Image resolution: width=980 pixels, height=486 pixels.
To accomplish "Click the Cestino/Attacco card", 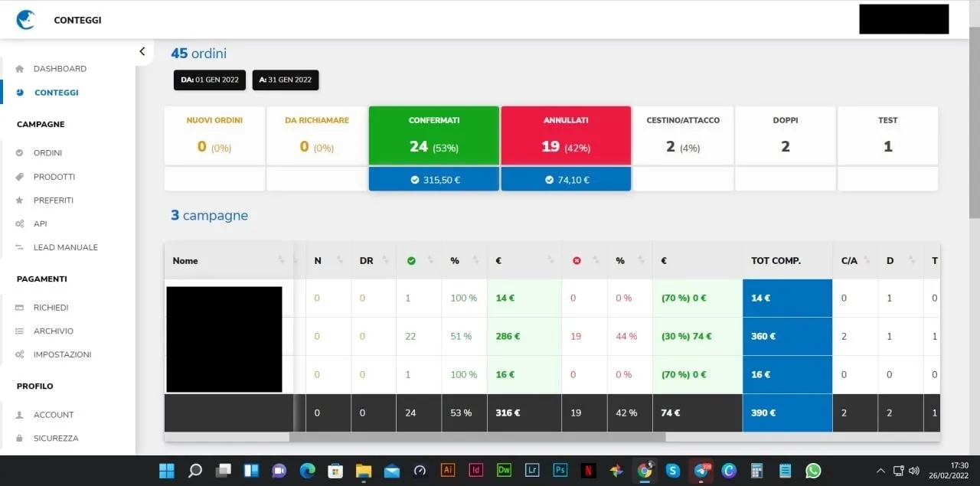I will pyautogui.click(x=683, y=135).
